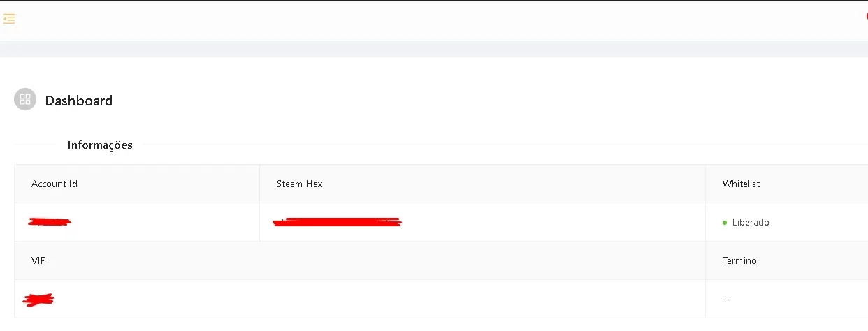Select the redacted Account Id value
The width and height of the screenshot is (868, 331).
pos(50,222)
